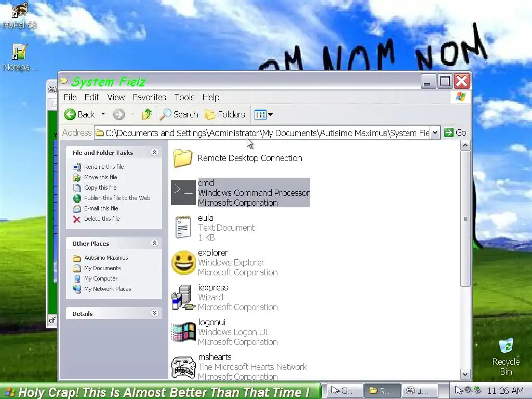Open the View menu
The height and width of the screenshot is (399, 532).
[116, 97]
